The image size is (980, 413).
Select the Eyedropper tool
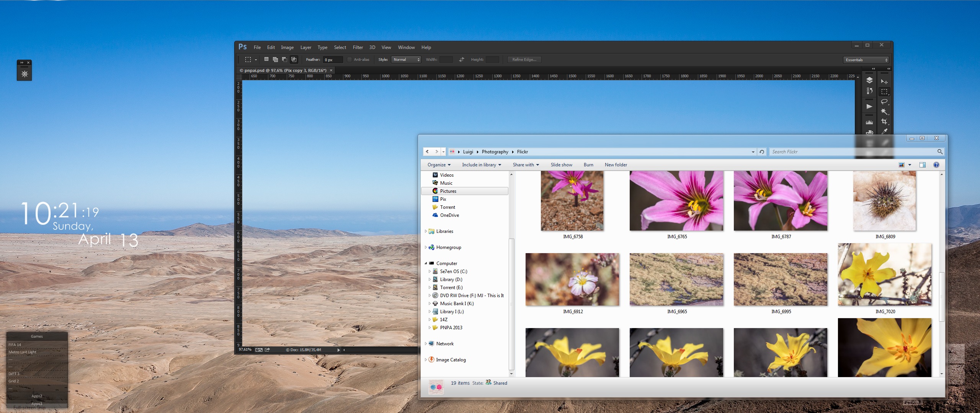[x=884, y=131]
